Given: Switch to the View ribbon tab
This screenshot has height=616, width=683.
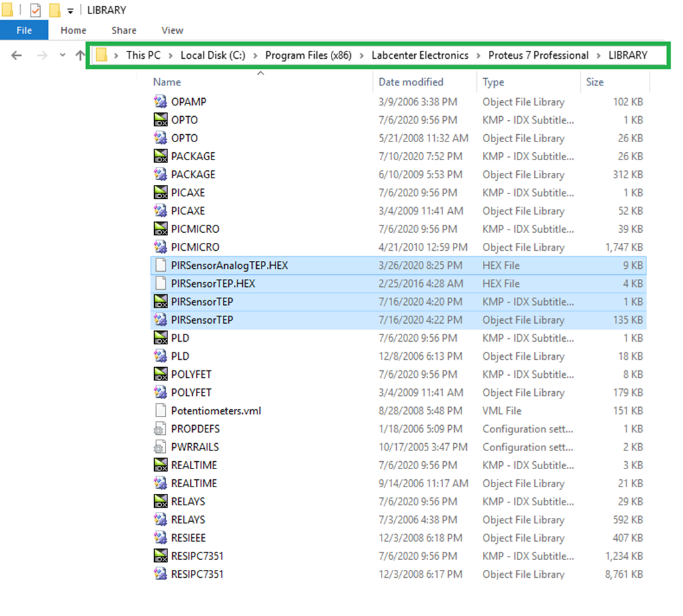Looking at the screenshot, I should tap(172, 30).
